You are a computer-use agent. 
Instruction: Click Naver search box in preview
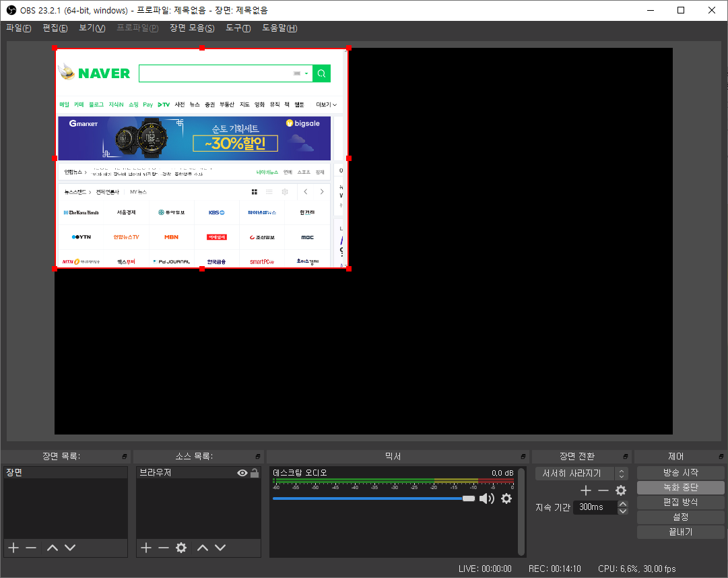(x=226, y=73)
